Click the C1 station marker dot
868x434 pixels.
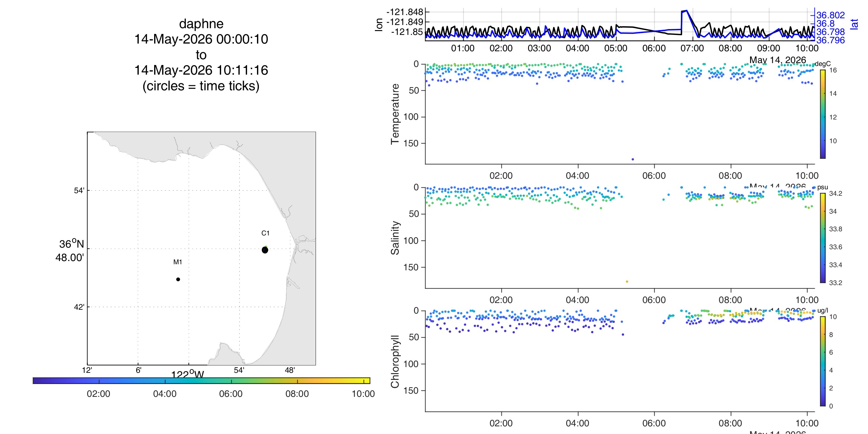click(x=265, y=250)
